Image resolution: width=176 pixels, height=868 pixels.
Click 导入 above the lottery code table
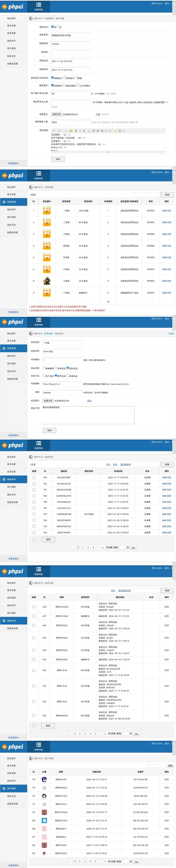coord(108,464)
